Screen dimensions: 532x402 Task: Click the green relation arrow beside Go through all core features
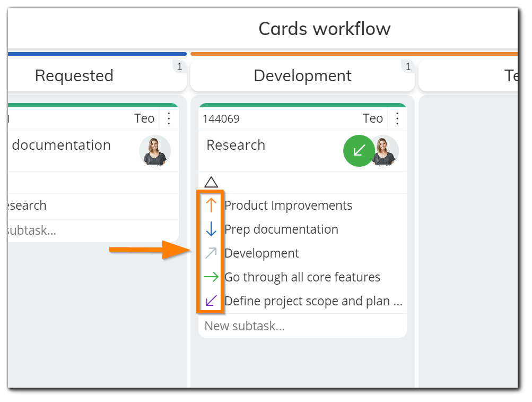pyautogui.click(x=212, y=277)
